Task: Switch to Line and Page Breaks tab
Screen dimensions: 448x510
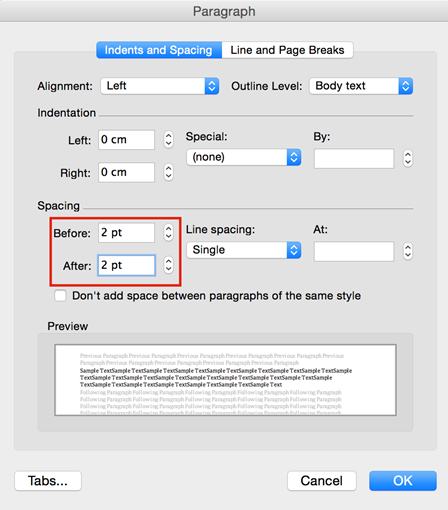Action: coord(287,50)
